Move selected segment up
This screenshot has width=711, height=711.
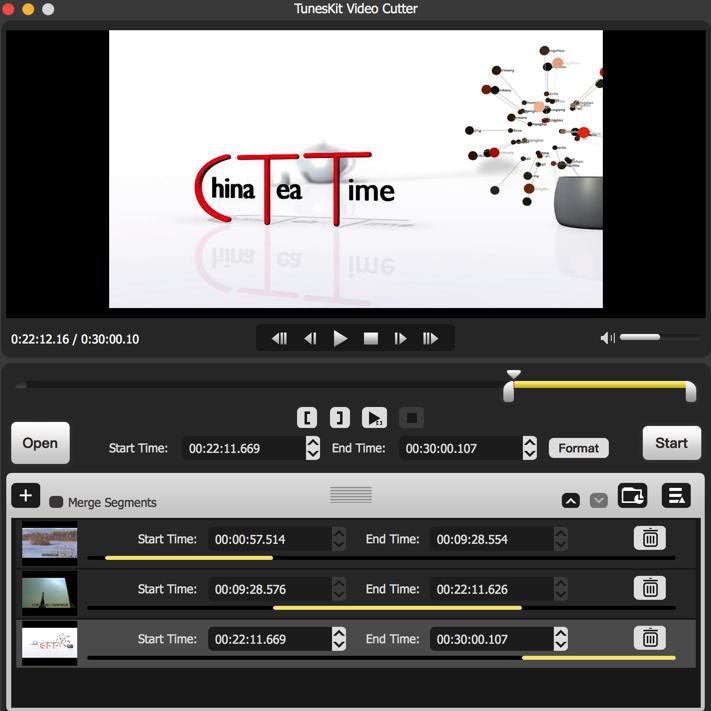click(570, 501)
